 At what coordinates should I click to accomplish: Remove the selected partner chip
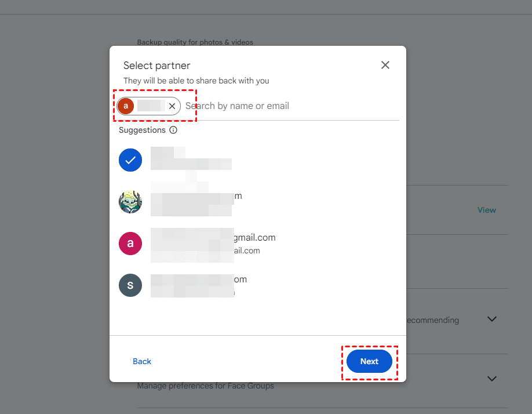(x=172, y=106)
